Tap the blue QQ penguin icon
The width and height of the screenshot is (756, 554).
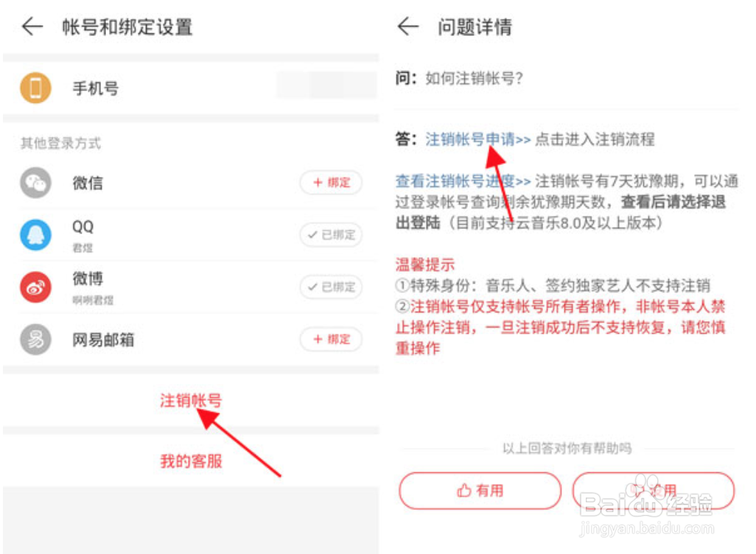coord(35,235)
